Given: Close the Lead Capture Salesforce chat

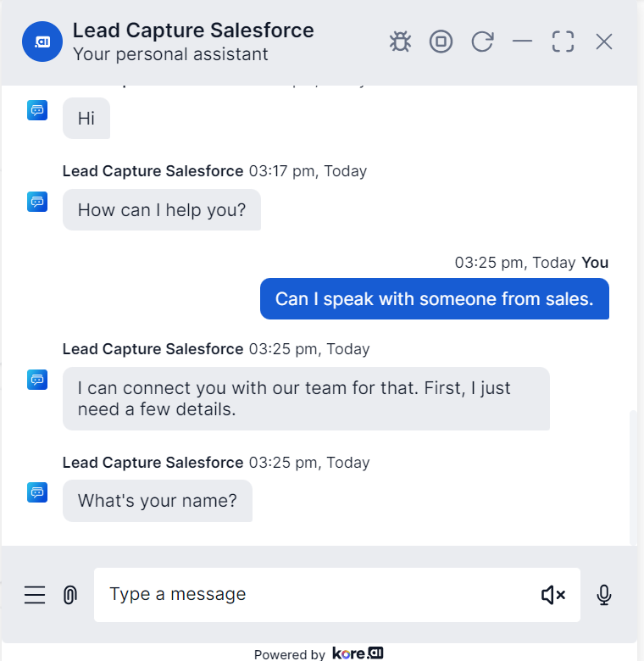Looking at the screenshot, I should point(603,42).
